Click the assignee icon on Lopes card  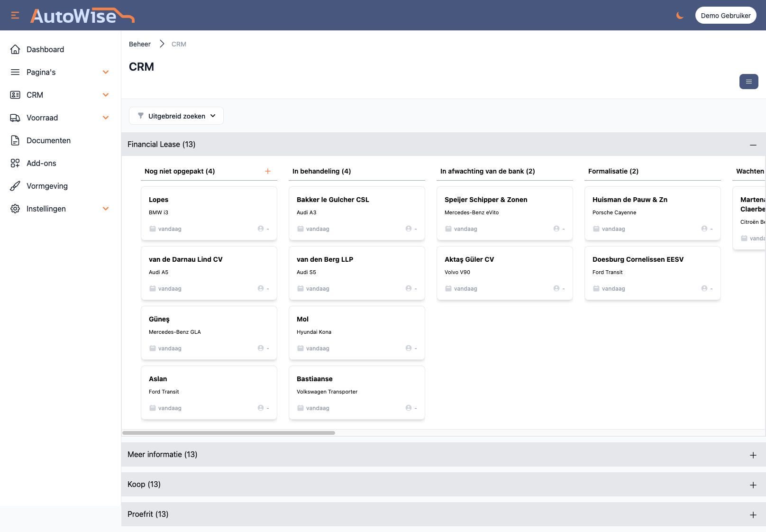(x=261, y=229)
